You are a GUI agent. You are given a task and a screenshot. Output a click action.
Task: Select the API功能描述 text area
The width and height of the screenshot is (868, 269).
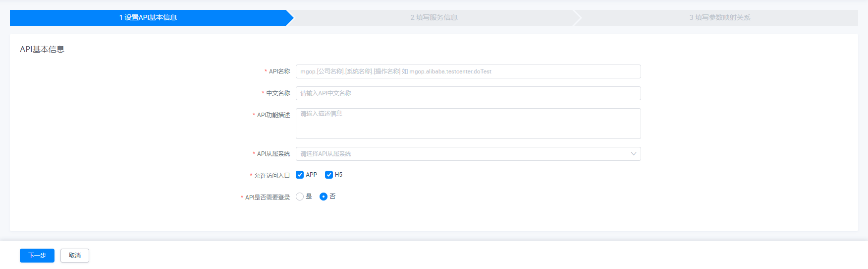point(468,124)
